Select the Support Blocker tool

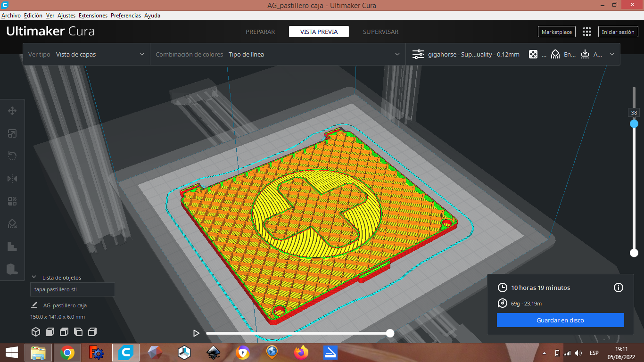(x=12, y=224)
